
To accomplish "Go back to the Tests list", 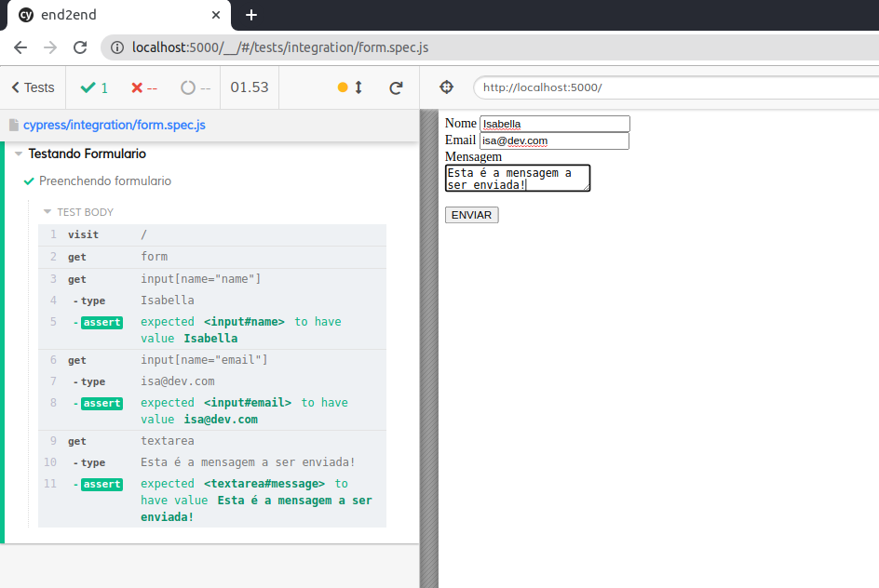I will [33, 87].
